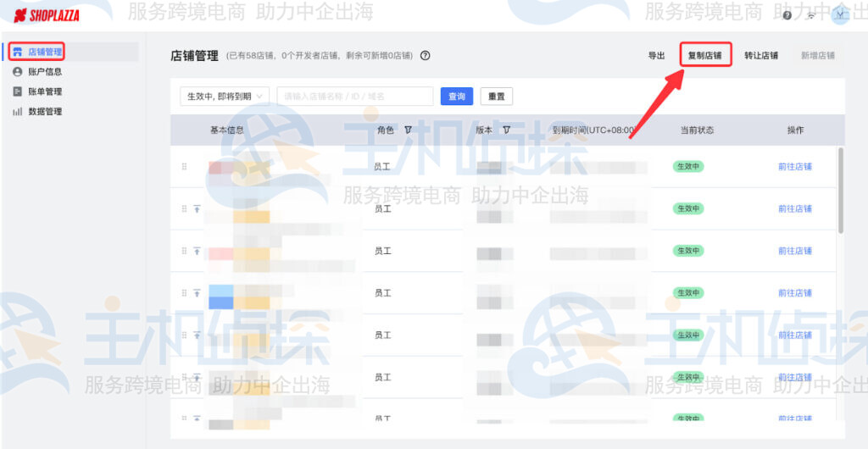Click the 数据管理 bar chart icon
The width and height of the screenshot is (868, 449).
17,111
